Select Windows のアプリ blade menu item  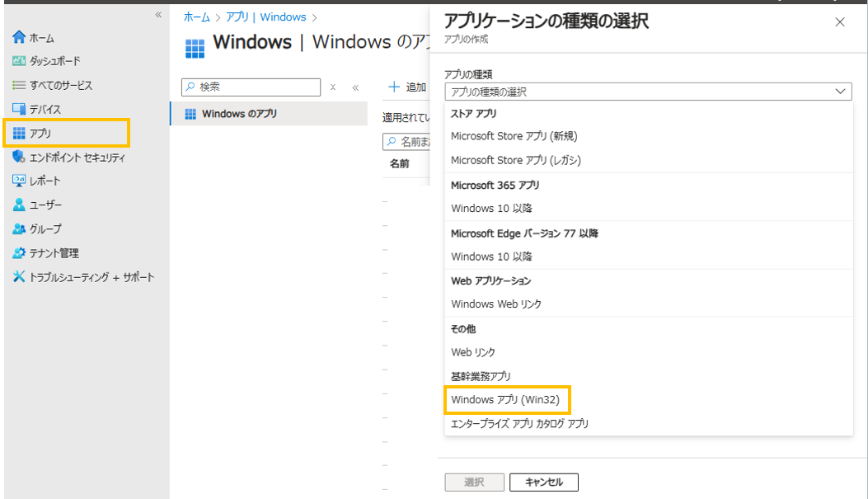pos(269,114)
